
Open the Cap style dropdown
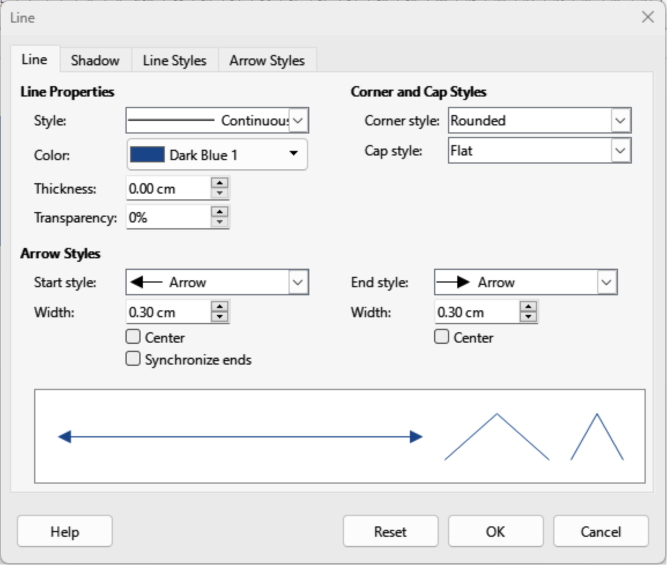(620, 151)
